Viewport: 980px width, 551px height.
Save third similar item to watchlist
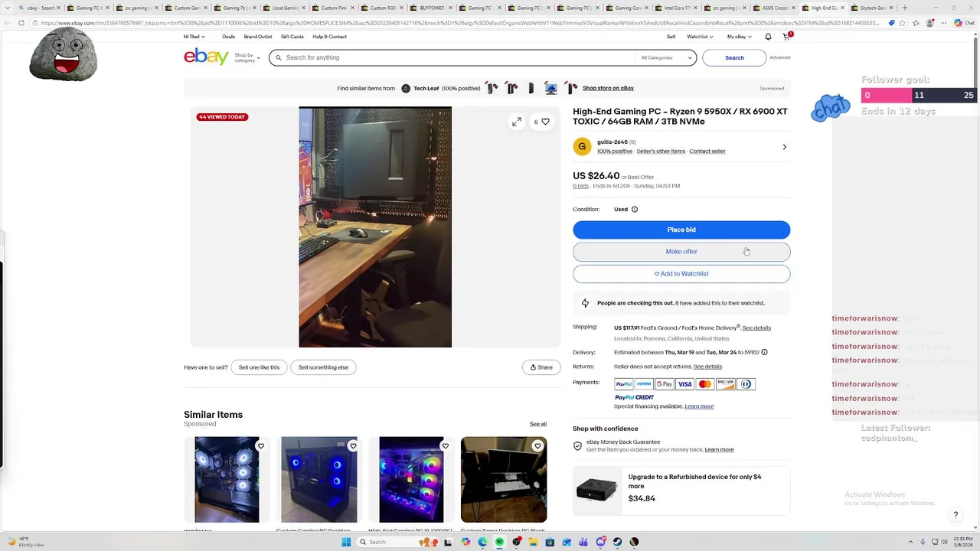pyautogui.click(x=446, y=446)
